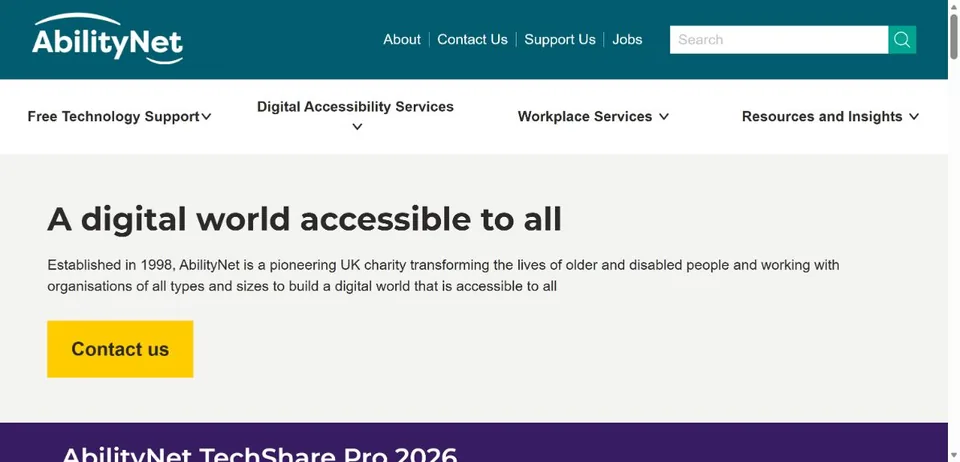960x462 pixels.
Task: Click the scrollbar down arrow
Action: 954,456
